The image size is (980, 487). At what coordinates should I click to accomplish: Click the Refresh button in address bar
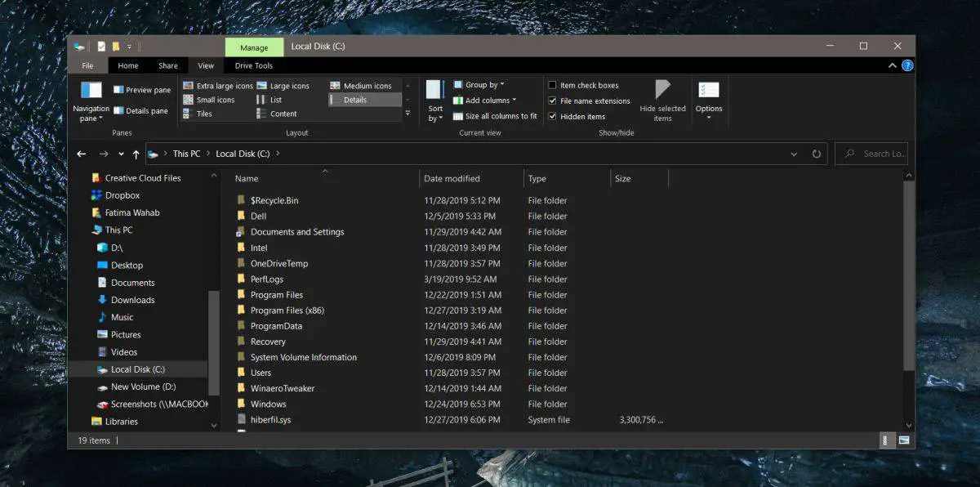coord(816,154)
